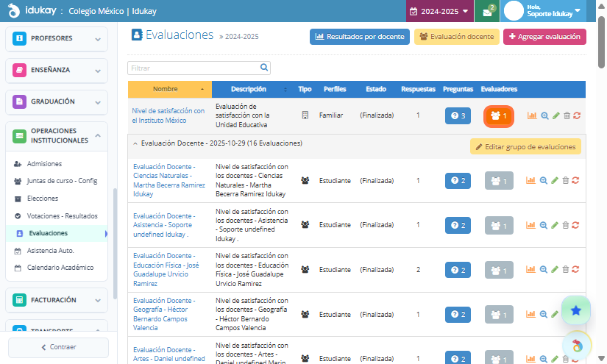Delete the Asistencia evaluation trash icon

tap(566, 225)
